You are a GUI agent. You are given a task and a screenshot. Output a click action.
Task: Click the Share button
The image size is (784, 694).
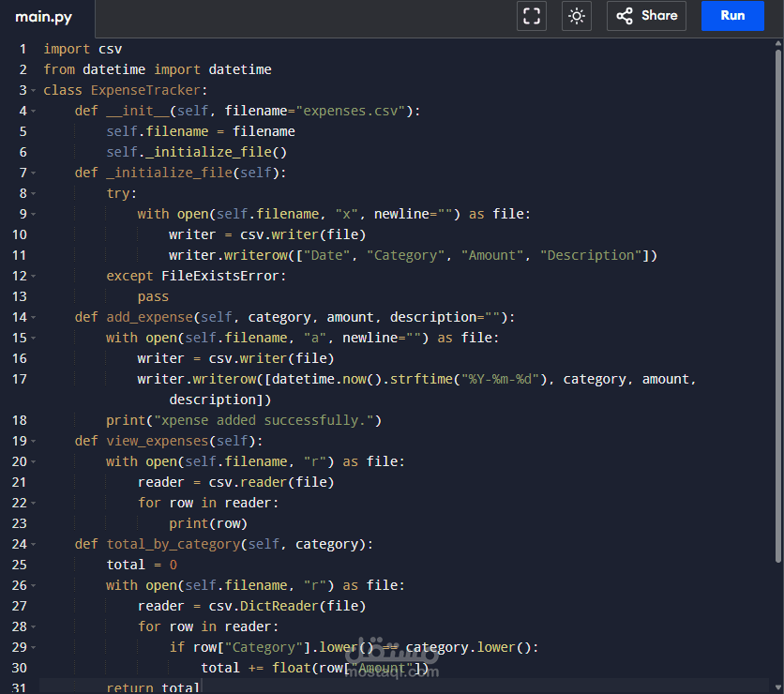646,16
